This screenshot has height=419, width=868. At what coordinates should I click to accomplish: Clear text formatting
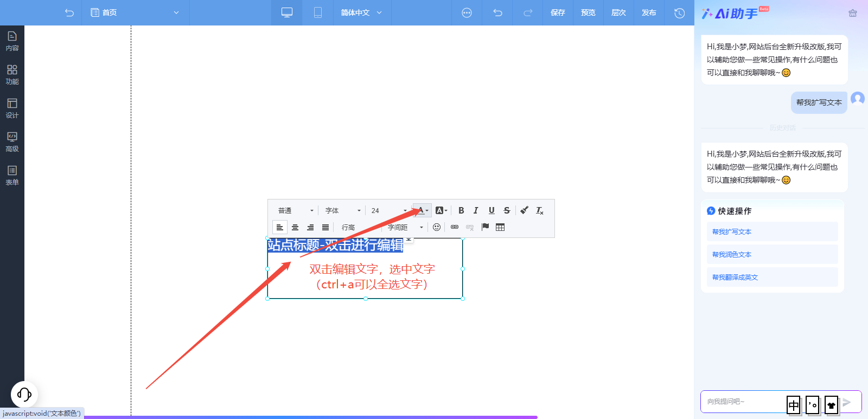pyautogui.click(x=539, y=210)
